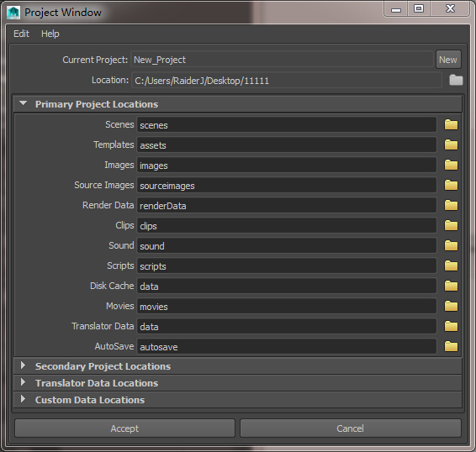Browse folder for Images location
Viewport: 476px width, 452px height.
(451, 165)
